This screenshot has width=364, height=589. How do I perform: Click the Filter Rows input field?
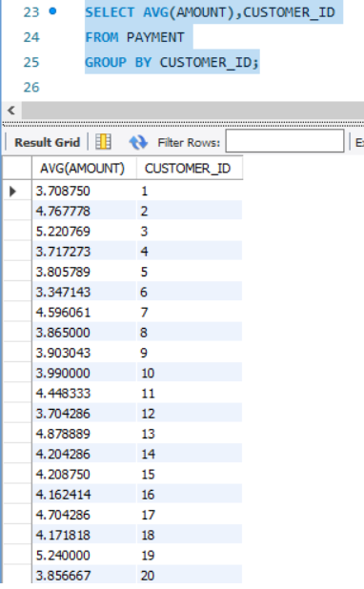click(285, 141)
